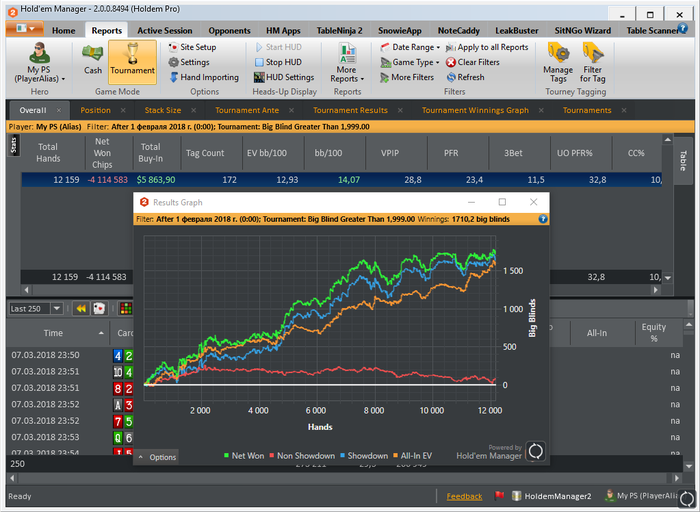Click the circular refresh icon in Results Graph
700x512 pixels.
click(535, 451)
